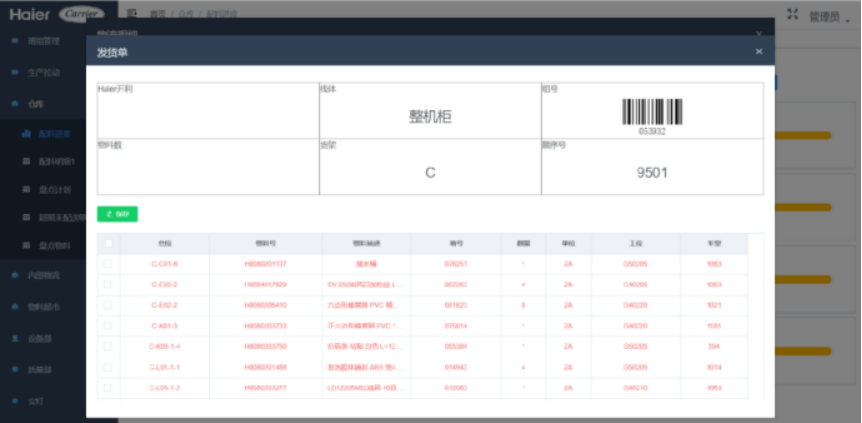Image resolution: width=862 pixels, height=423 pixels.
Task: Toggle the select-all checkbox in the table header
Action: pyautogui.click(x=108, y=243)
